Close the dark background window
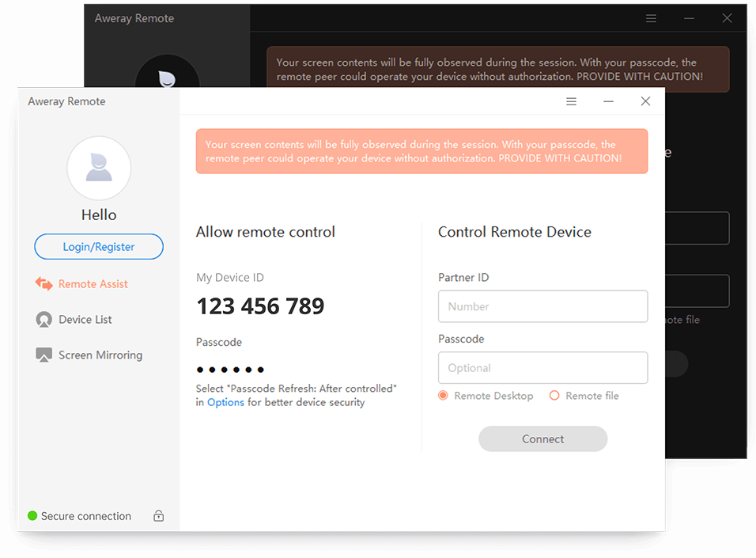The image size is (756, 558). tap(727, 18)
